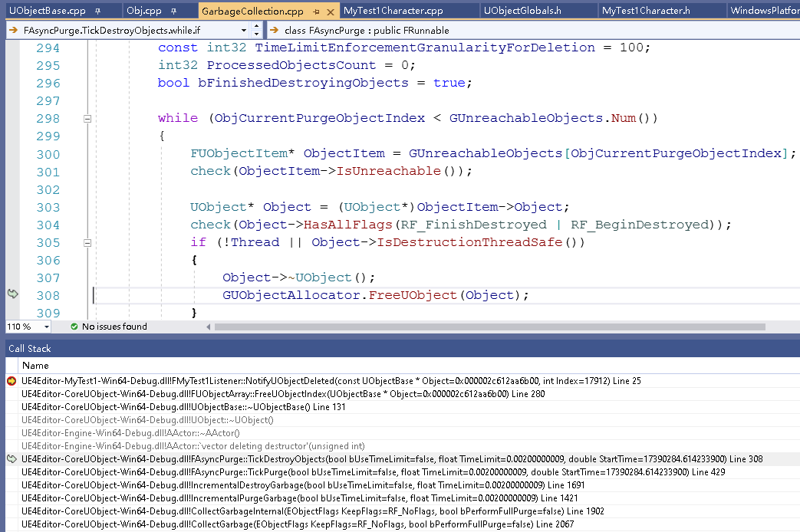Select the FUObjectArray::FreeUObjectIndex call stack frame

pos(283,394)
